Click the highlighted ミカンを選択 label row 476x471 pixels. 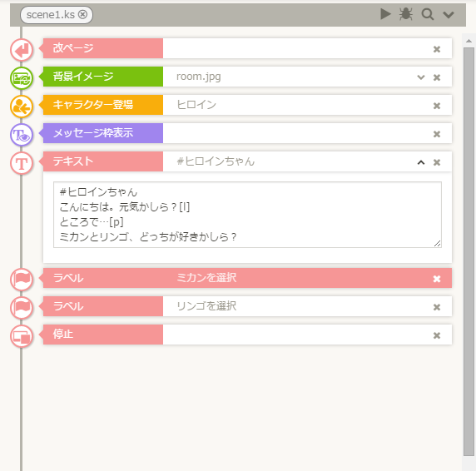click(x=247, y=278)
